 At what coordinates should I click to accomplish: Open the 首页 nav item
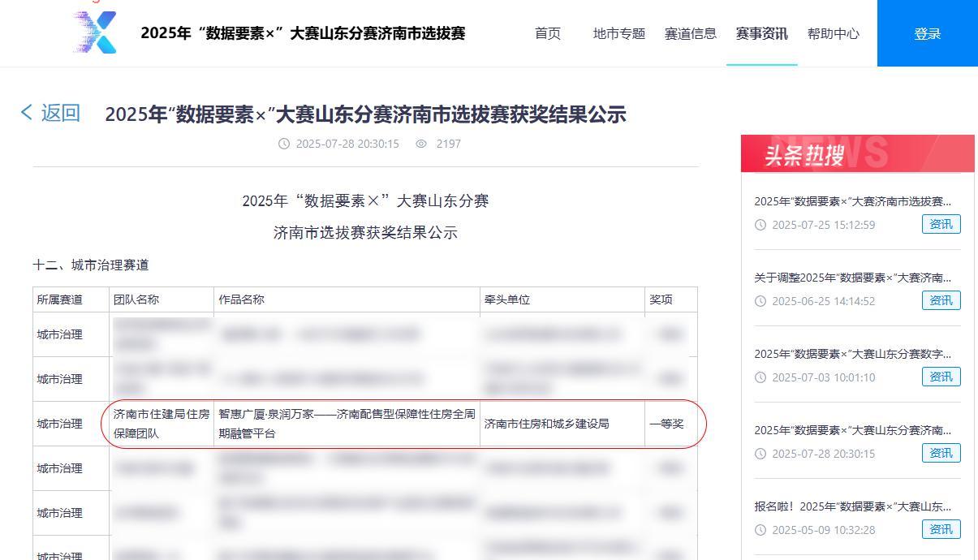[548, 33]
